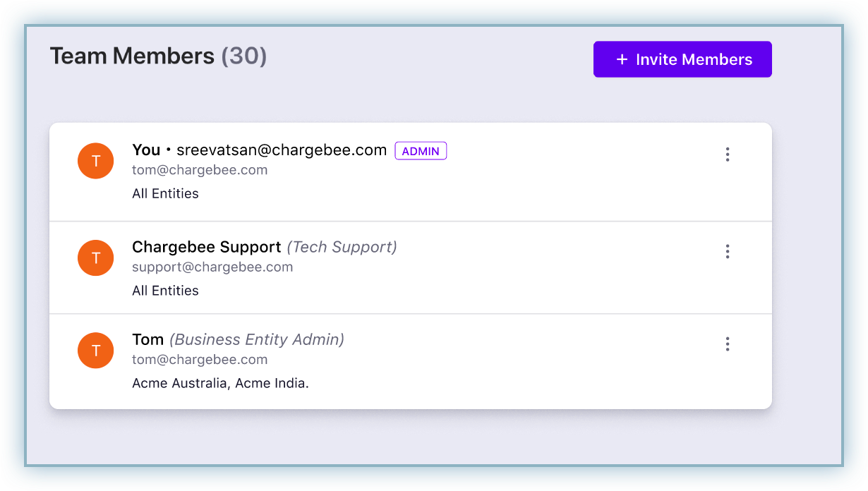Open Tom's three-dot actions menu

tap(728, 344)
